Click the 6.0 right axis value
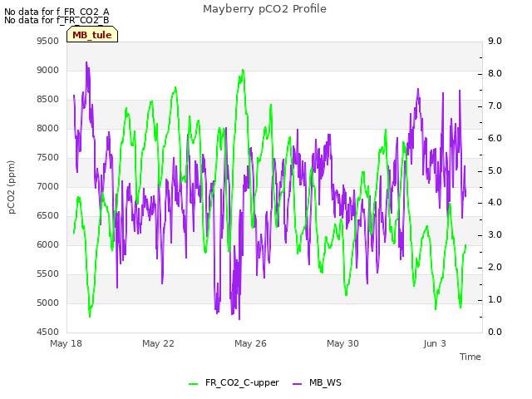The height and width of the screenshot is (399, 532). pos(495,138)
